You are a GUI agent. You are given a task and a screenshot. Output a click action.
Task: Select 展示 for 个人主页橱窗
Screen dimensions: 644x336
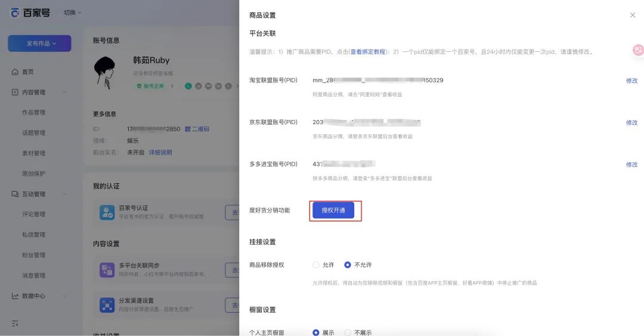[316, 332]
